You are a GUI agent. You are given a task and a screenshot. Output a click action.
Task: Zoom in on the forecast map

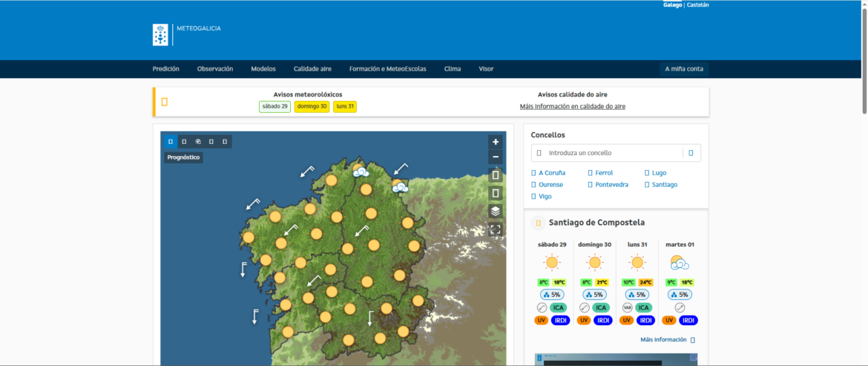(x=496, y=142)
